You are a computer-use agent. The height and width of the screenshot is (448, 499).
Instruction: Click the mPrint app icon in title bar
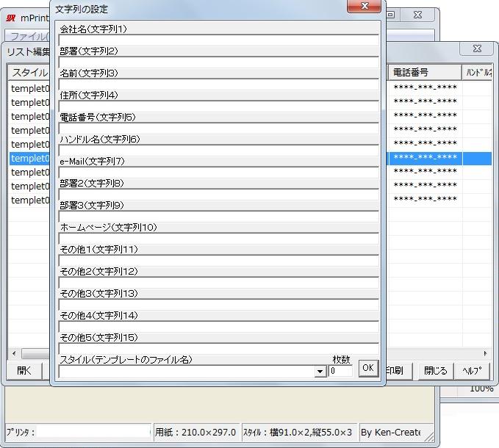(11, 17)
